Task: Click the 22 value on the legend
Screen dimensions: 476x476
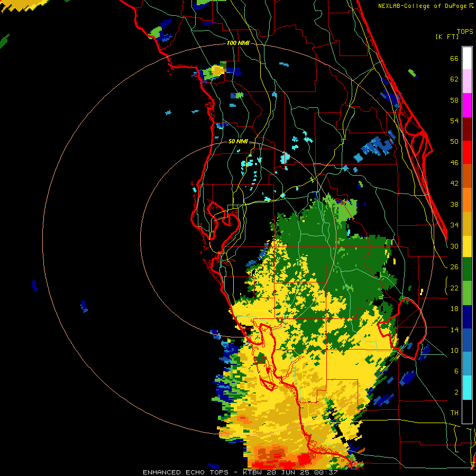Action: [x=454, y=288]
